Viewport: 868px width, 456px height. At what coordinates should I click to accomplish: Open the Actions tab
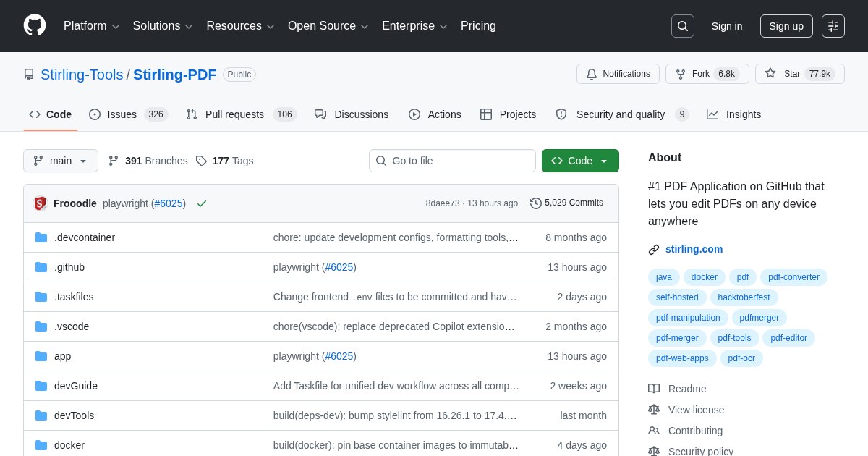click(435, 114)
